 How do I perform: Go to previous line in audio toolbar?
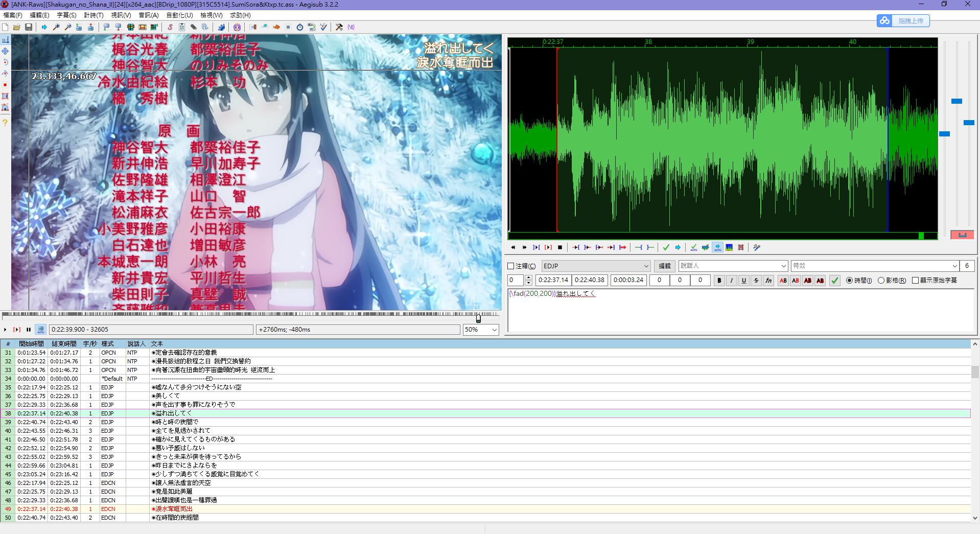click(513, 247)
